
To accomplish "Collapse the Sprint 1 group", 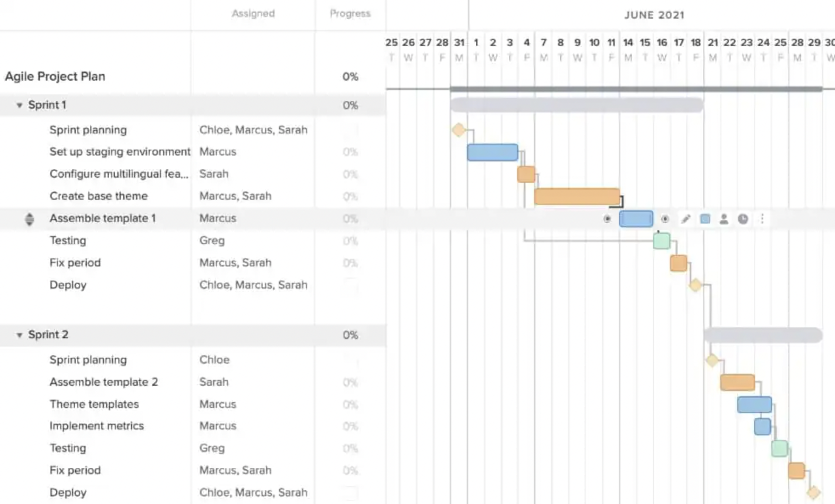I will click(x=19, y=105).
